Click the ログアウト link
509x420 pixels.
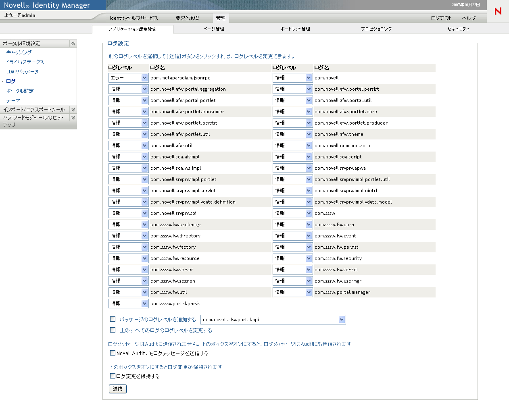pos(441,18)
